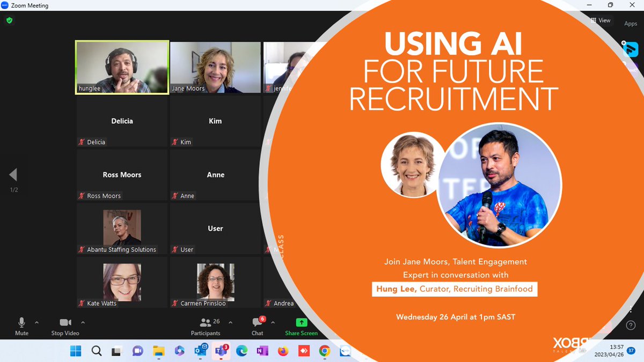
Task: Select Carmen Prinsloo profile picture
Action: 215,281
